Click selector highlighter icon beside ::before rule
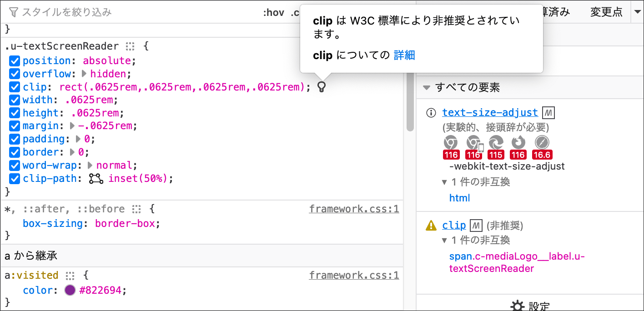This screenshot has width=644, height=311. point(136,209)
